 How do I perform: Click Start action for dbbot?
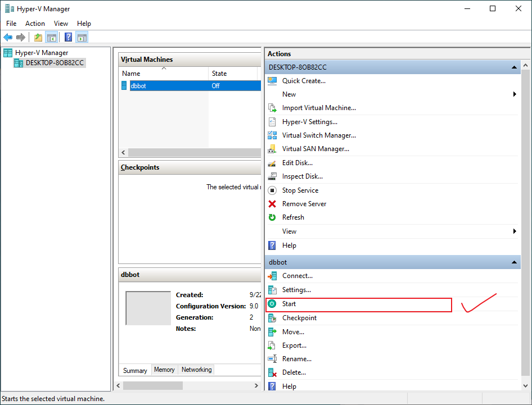(x=288, y=304)
